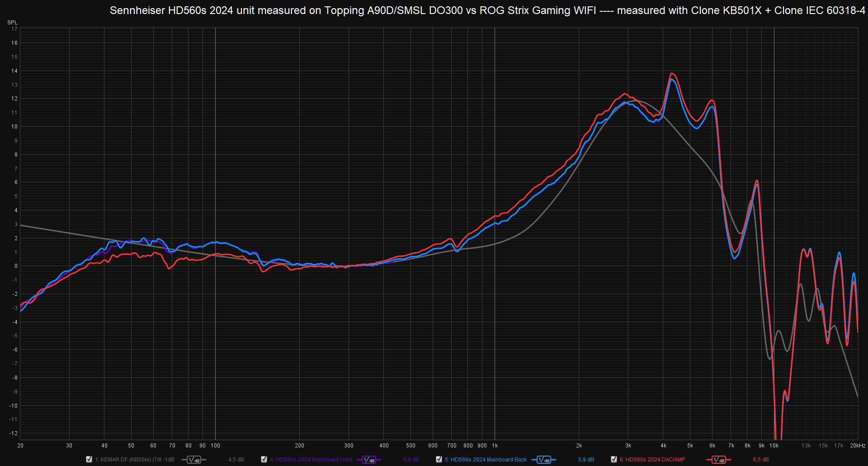Click the 200 frequency axis label
This screenshot has height=466, width=868.
(300, 446)
